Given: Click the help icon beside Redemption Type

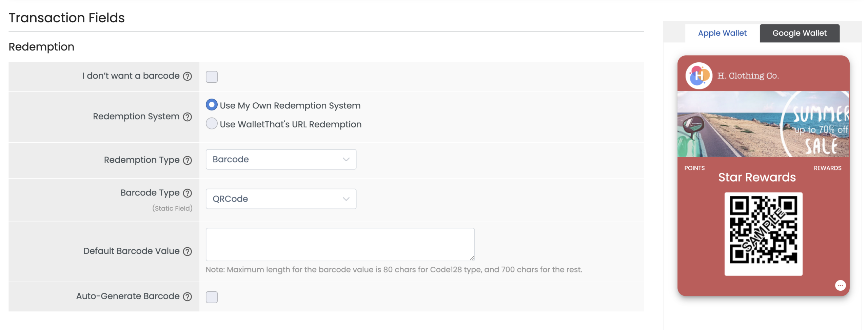Looking at the screenshot, I should [187, 161].
